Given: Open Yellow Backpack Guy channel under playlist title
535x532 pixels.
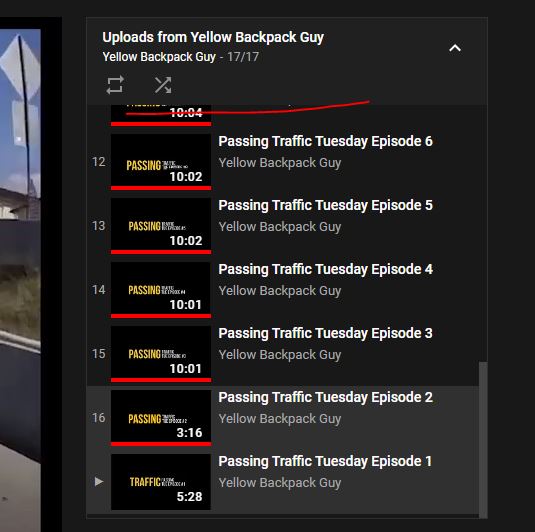Looking at the screenshot, I should coord(159,57).
